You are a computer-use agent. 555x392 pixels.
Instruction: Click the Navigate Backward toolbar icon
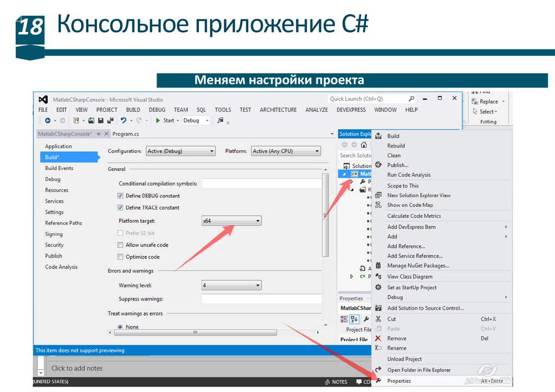[48, 120]
